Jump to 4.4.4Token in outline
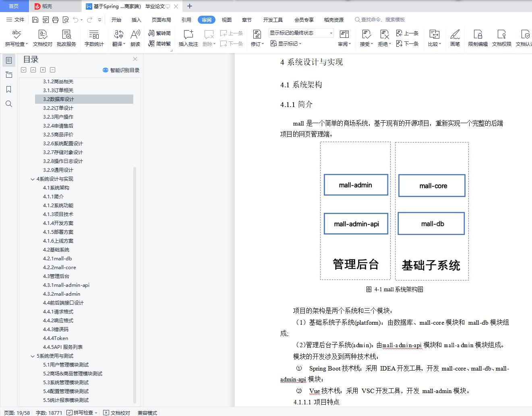The height and width of the screenshot is (416, 532). coord(56,338)
